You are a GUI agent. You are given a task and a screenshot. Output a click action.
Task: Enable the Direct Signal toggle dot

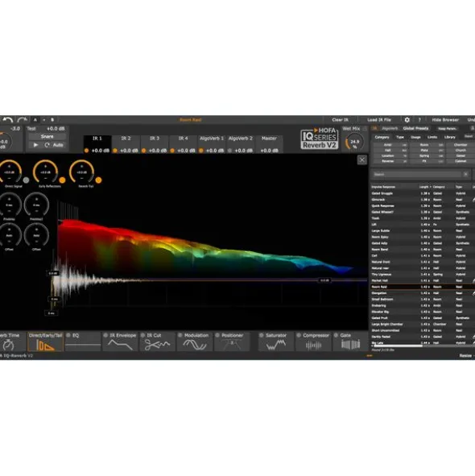click(26, 180)
